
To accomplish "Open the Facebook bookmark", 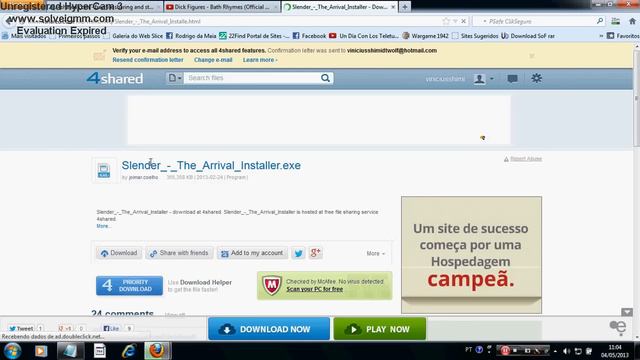I will [x=309, y=36].
